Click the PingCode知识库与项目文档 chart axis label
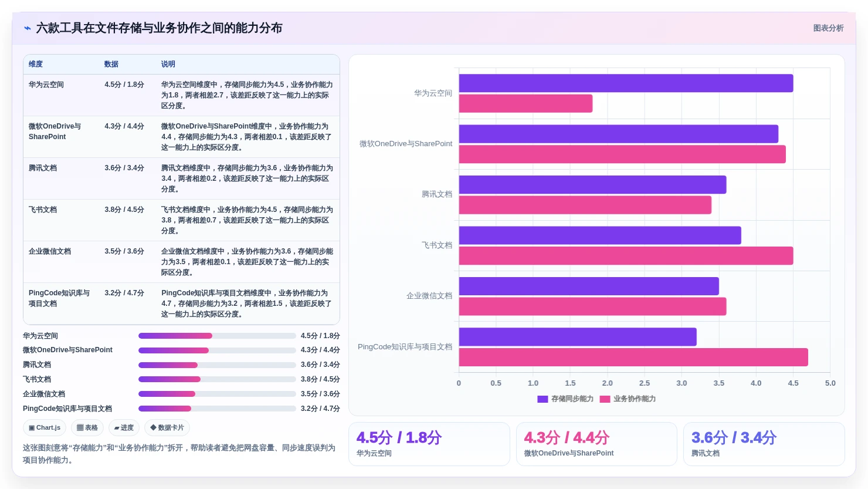Viewport: 868px width, 489px height. pyautogui.click(x=405, y=347)
